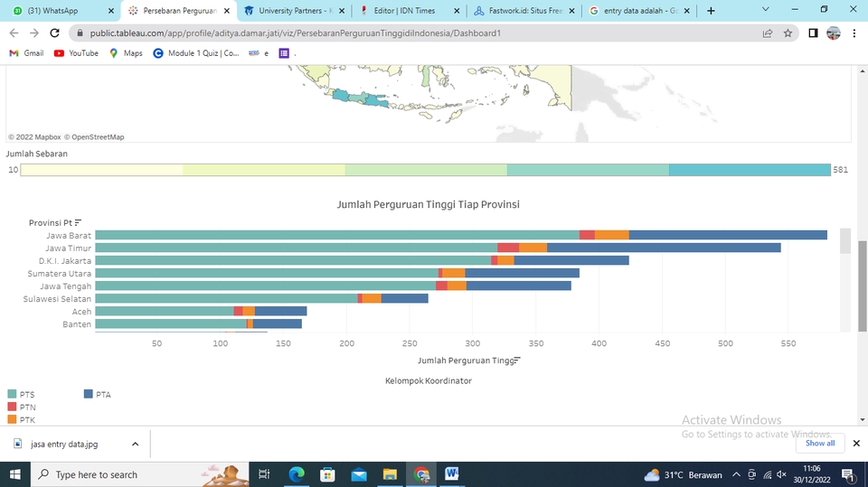Click Java island on the map
The image size is (868, 487).
(x=360, y=99)
